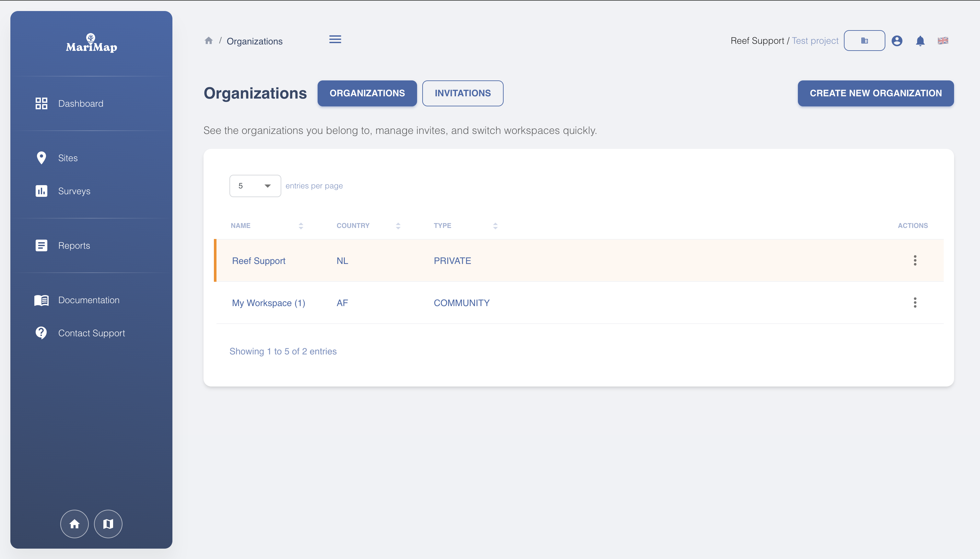Toggle sorting on the TYPE column
Image resolution: width=980 pixels, height=559 pixels.
[496, 226]
